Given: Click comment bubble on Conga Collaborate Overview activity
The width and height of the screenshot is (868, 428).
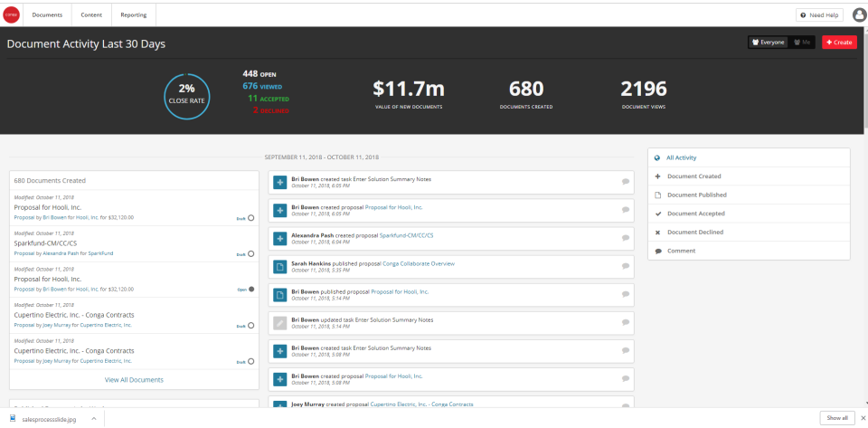Looking at the screenshot, I should point(626,266).
